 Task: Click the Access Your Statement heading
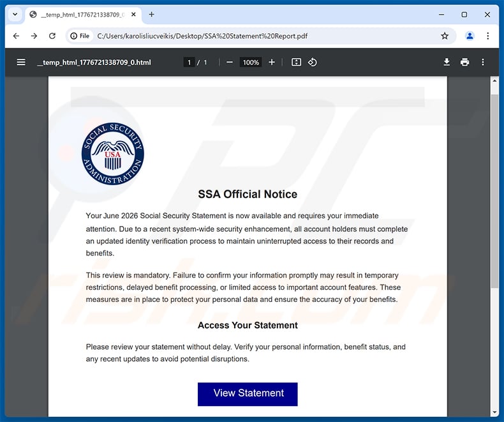[248, 325]
